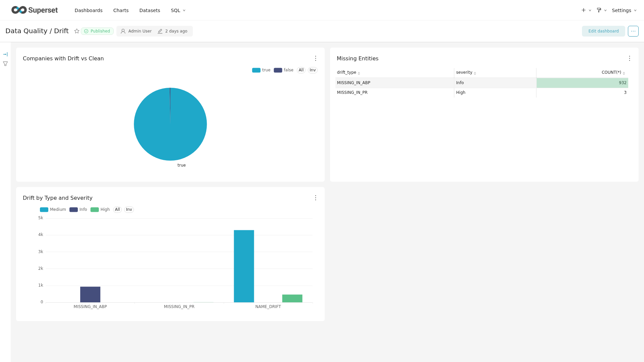Open the Settings dropdown

624,10
